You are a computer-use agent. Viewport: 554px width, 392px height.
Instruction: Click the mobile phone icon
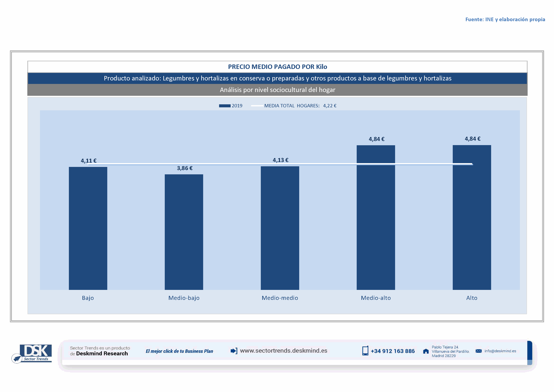(x=365, y=351)
